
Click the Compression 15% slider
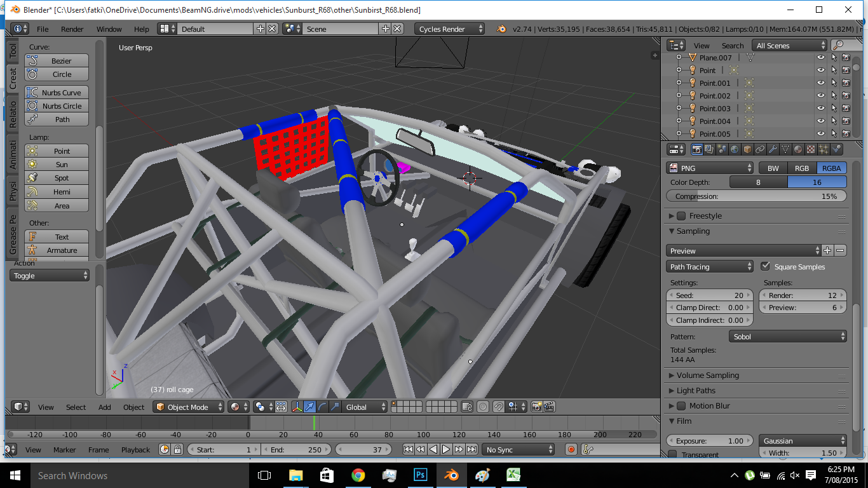tap(756, 196)
